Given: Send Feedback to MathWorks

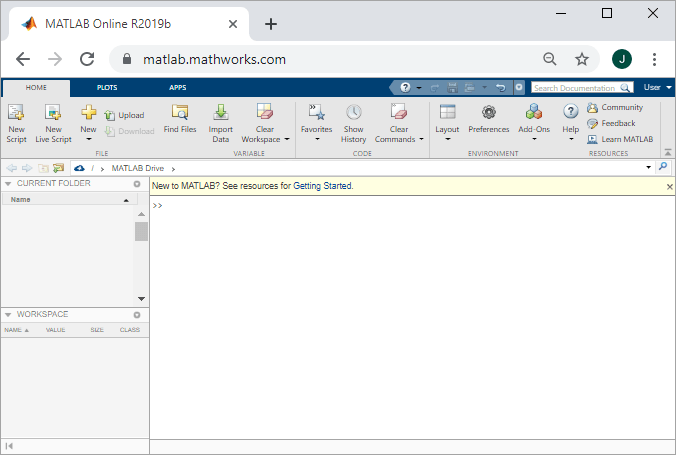Looking at the screenshot, I should 611,123.
